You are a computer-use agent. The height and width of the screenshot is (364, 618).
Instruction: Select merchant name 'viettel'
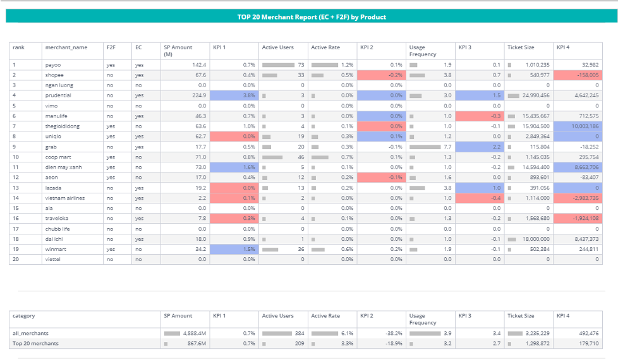pos(53,260)
